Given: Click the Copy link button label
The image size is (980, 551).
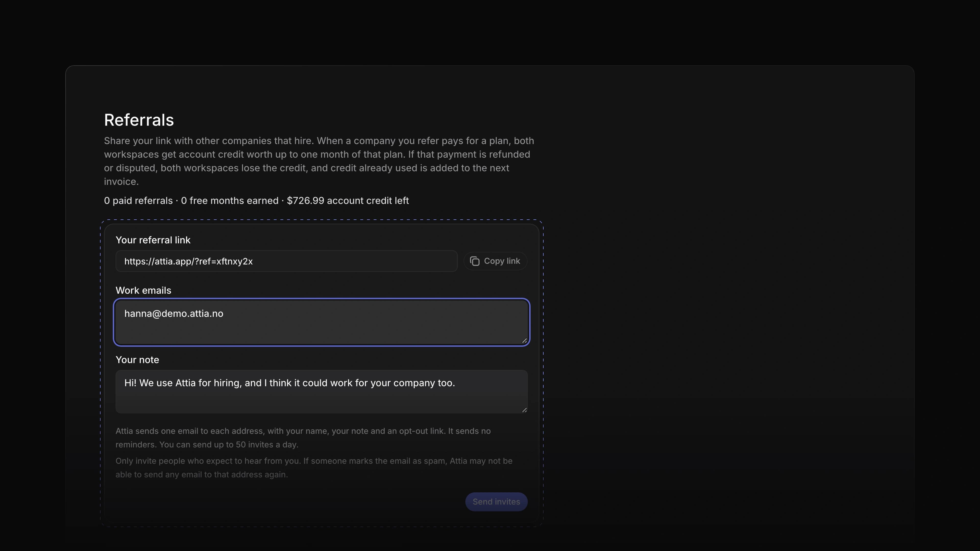Looking at the screenshot, I should (502, 261).
